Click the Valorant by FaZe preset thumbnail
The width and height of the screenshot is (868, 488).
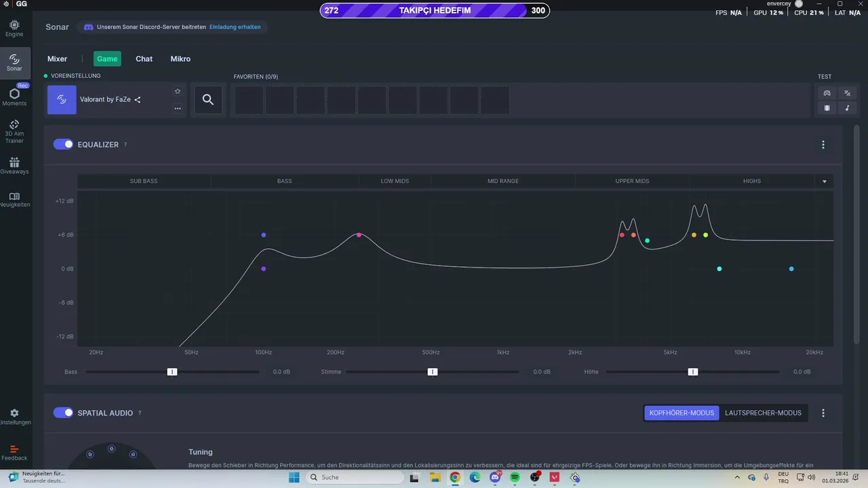[x=62, y=100]
